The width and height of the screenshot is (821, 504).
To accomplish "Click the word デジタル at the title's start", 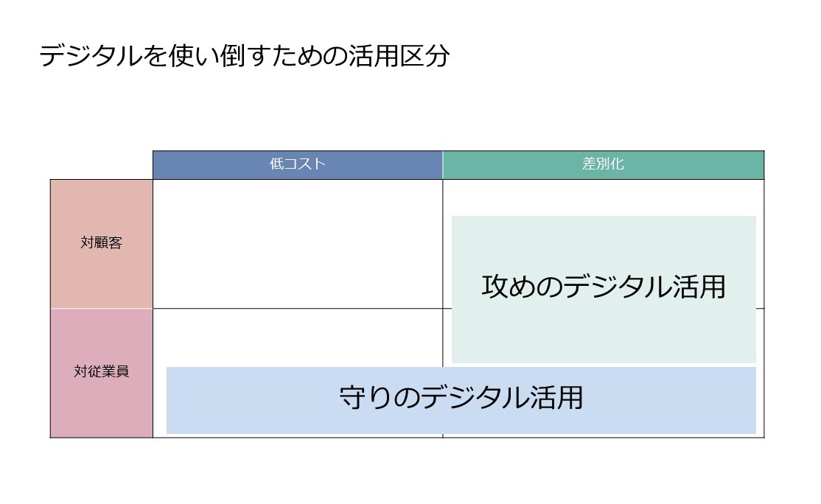I will click(91, 55).
